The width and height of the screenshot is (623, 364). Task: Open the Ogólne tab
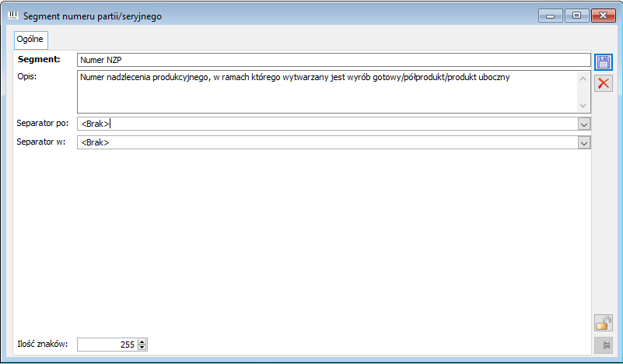click(x=30, y=40)
